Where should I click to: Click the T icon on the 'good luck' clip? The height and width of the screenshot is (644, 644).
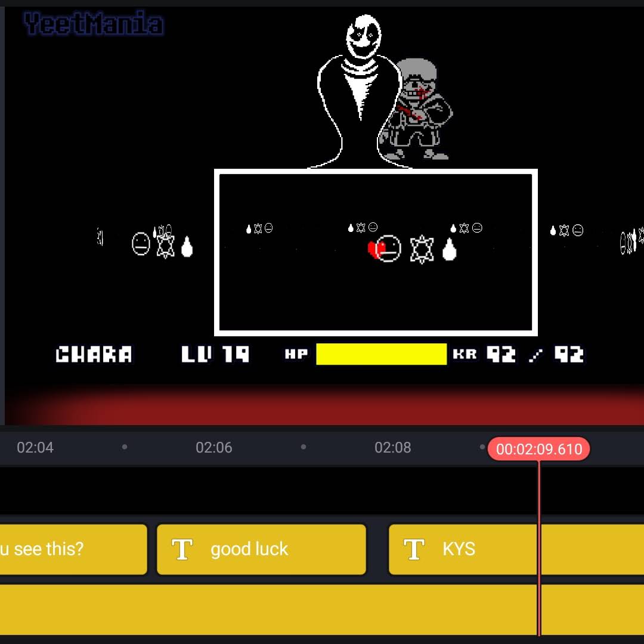(182, 549)
